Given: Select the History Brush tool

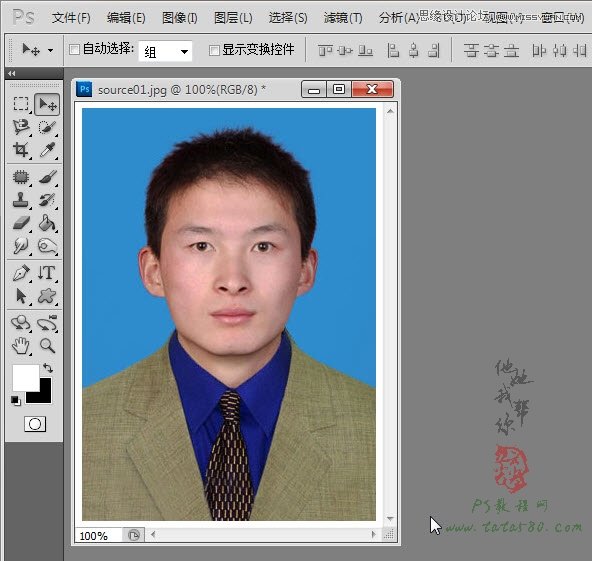Looking at the screenshot, I should (47, 199).
